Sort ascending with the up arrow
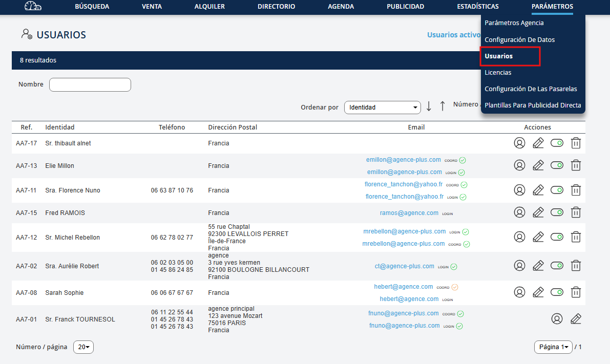Screen dimensions: 610x364 [x=443, y=106]
